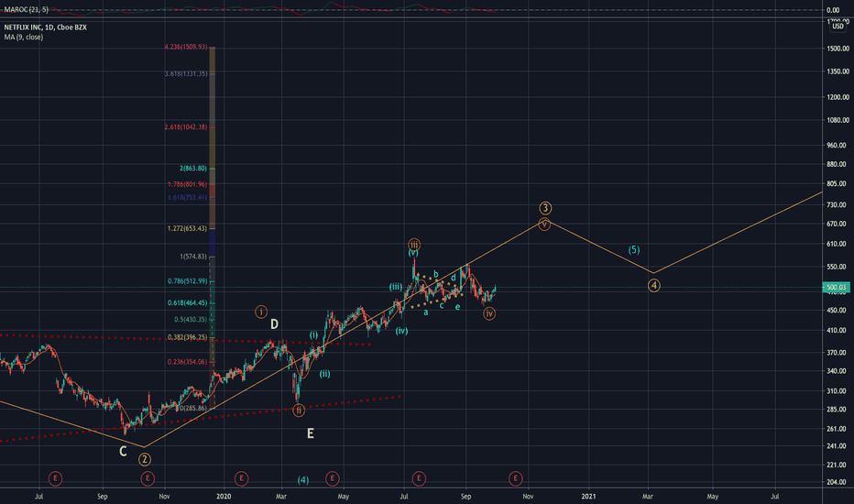The image size is (854, 504).
Task: Click the 0.786(512.99) Fibonacci level label
Action: coord(187,281)
